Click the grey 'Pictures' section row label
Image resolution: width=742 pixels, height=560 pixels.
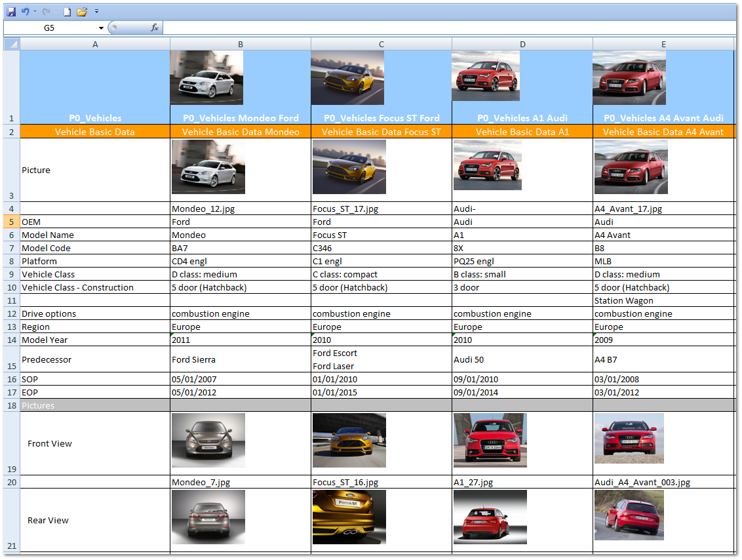(95, 406)
